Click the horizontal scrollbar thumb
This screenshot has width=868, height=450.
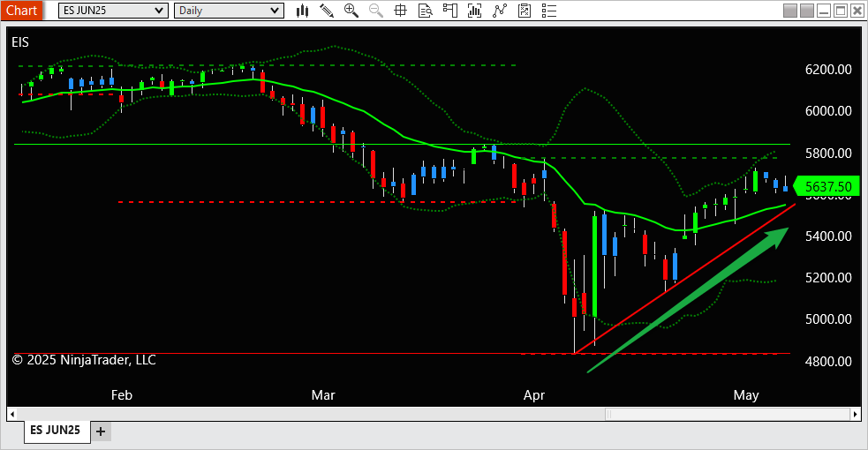click(728, 414)
